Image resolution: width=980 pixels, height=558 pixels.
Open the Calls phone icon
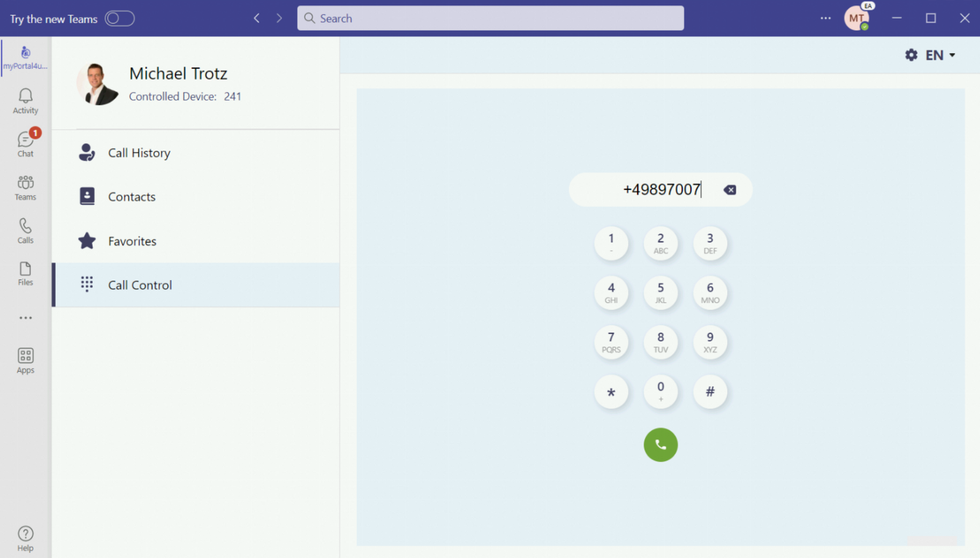(x=25, y=231)
